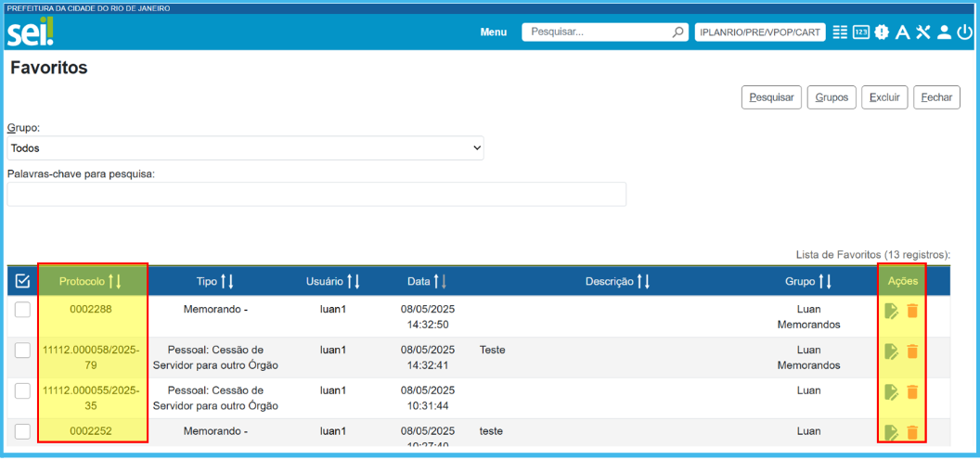Open the Menu in the top bar
Image resolution: width=980 pixels, height=460 pixels.
click(x=494, y=32)
